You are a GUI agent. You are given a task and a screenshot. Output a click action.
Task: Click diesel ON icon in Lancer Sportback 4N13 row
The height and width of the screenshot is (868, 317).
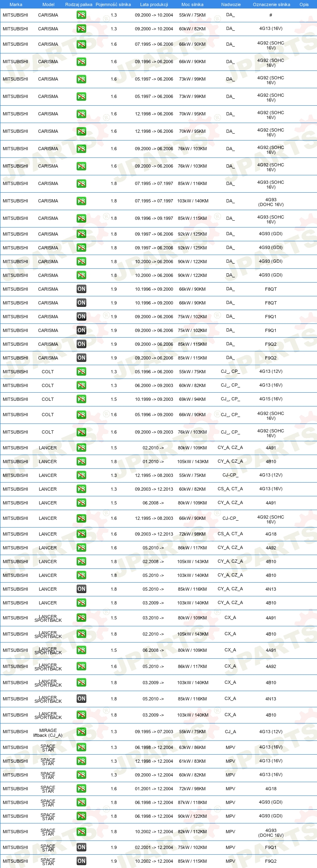[x=81, y=699]
